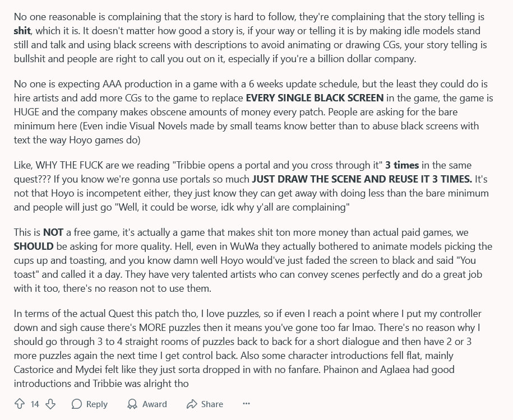Open the three-dot more options menu

[x=246, y=404]
